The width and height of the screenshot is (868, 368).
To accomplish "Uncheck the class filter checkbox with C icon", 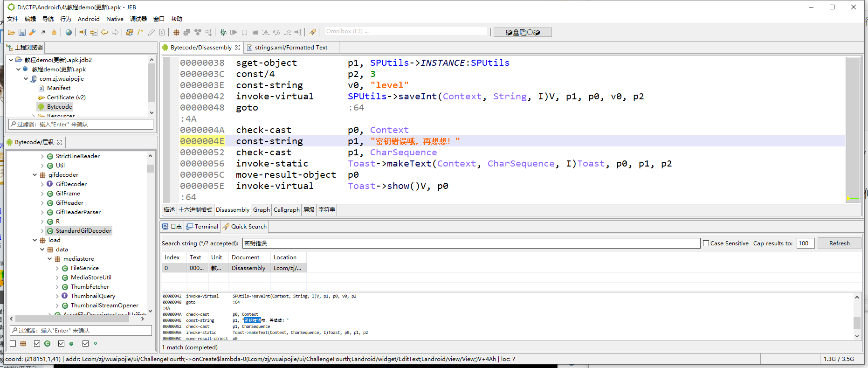I will [x=37, y=344].
